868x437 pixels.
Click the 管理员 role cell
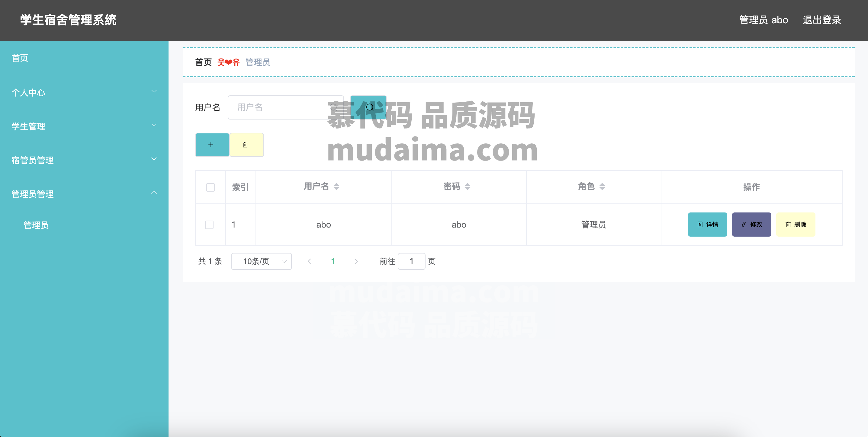click(x=593, y=225)
